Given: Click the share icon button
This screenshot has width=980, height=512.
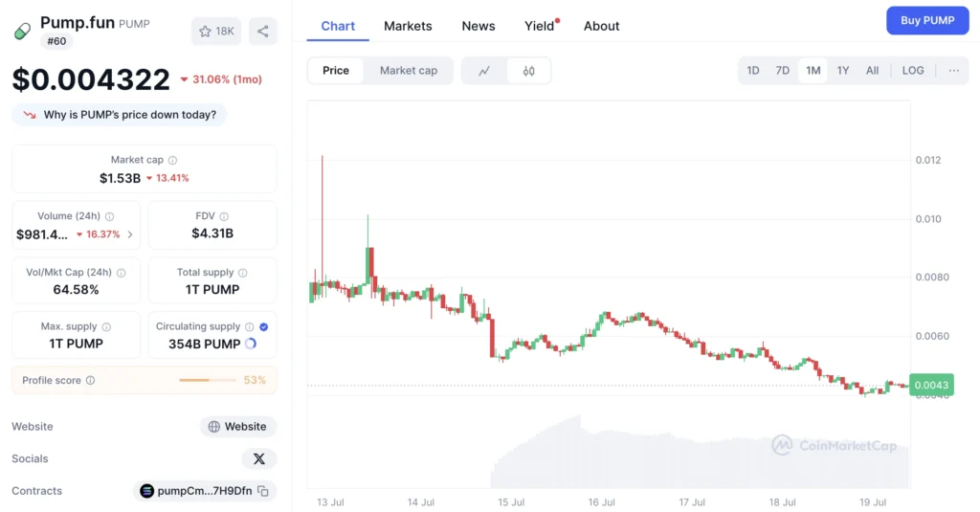Looking at the screenshot, I should pyautogui.click(x=262, y=32).
